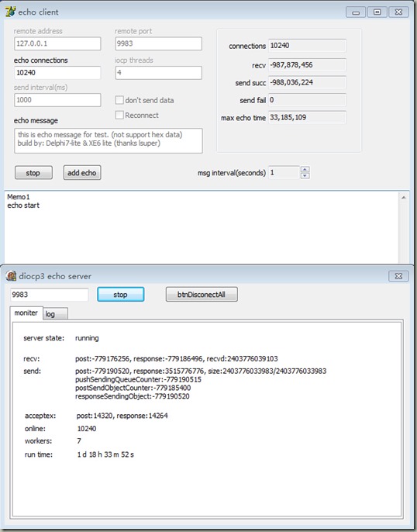
Task: Click the echo client title bar icon
Action: pos(10,12)
